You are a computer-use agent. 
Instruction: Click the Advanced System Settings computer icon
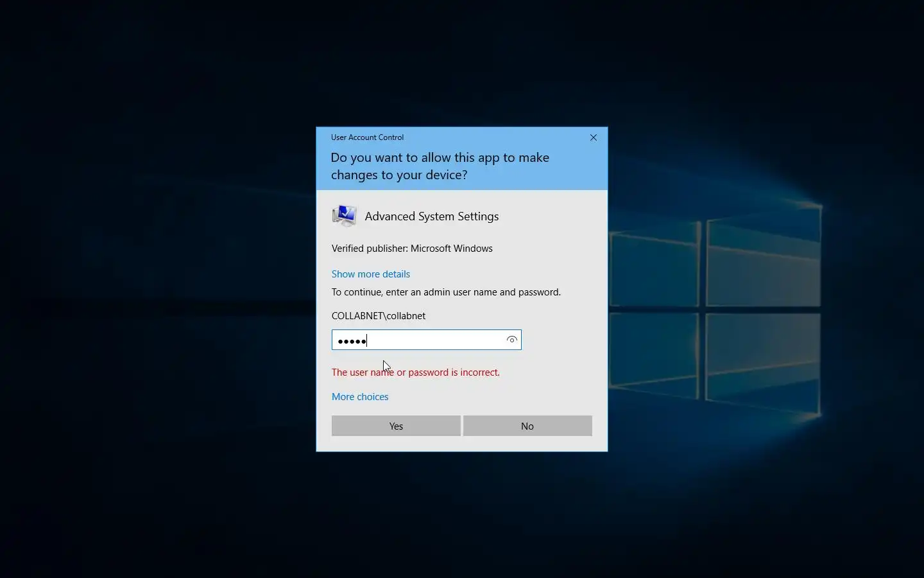pos(345,216)
